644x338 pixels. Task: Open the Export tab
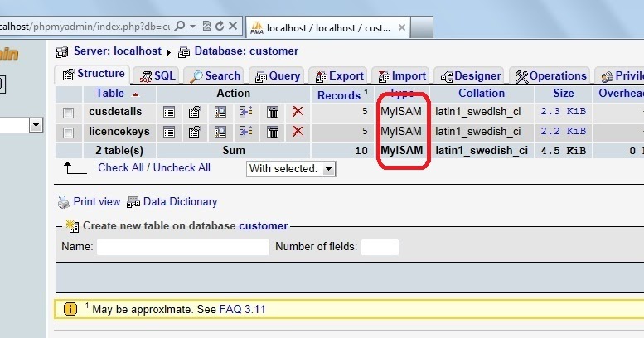(339, 76)
